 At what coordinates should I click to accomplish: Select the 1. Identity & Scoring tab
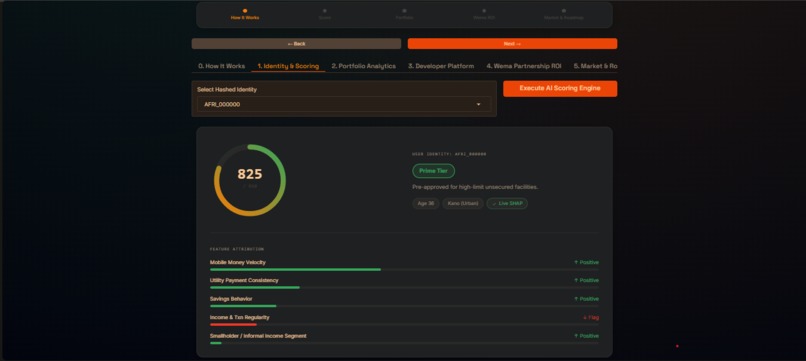coord(288,66)
